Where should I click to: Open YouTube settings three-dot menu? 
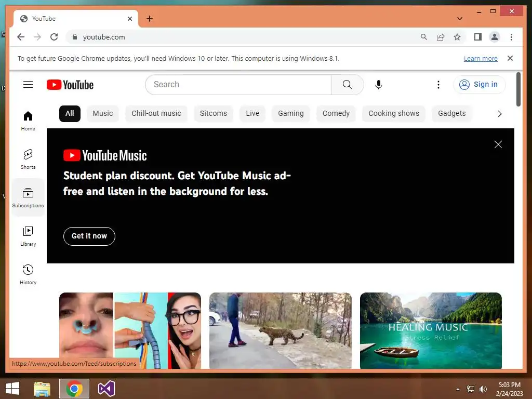pyautogui.click(x=438, y=85)
